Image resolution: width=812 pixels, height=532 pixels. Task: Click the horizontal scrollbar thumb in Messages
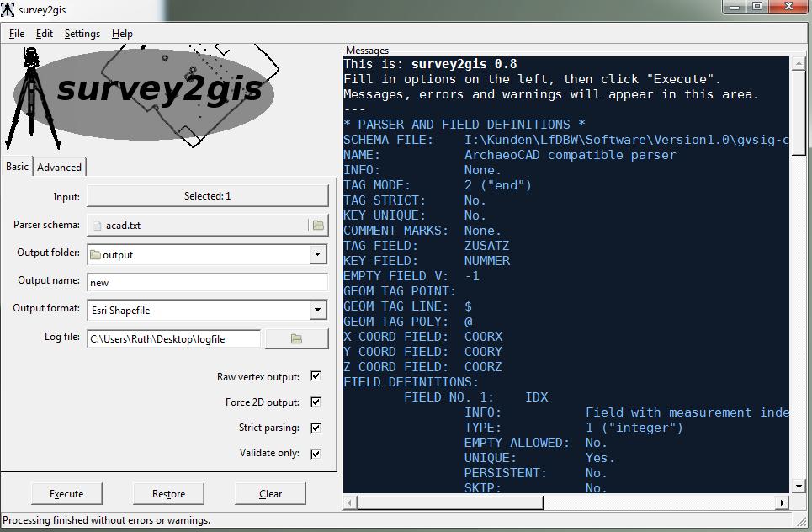[449, 503]
